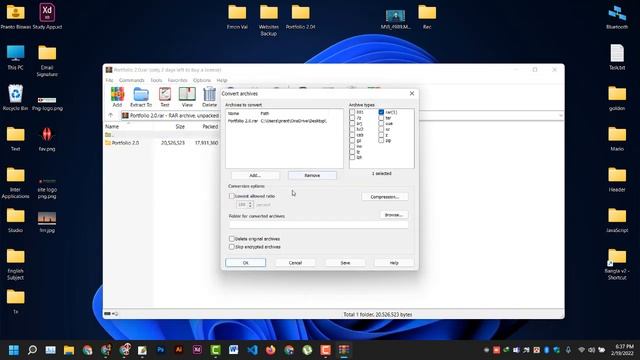Click the dialog Help button
Image resolution: width=640 pixels, height=360 pixels.
click(394, 263)
